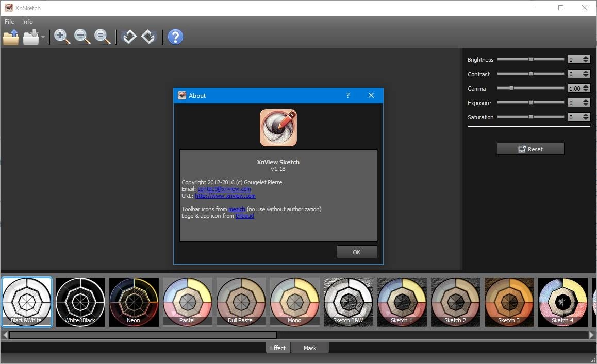Click the Saturation value field
The height and width of the screenshot is (364, 597).
(575, 117)
